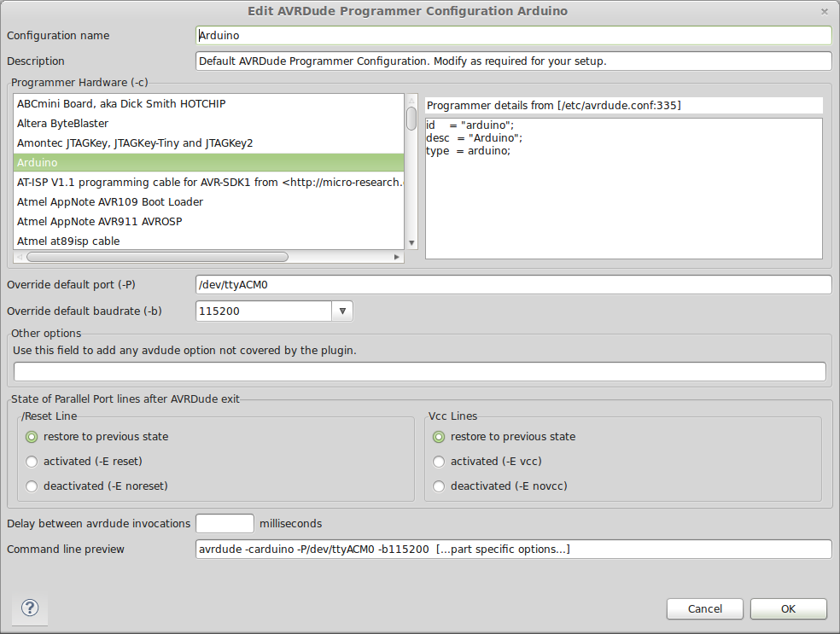Click the Override default port field
840x634 pixels.
coord(513,284)
